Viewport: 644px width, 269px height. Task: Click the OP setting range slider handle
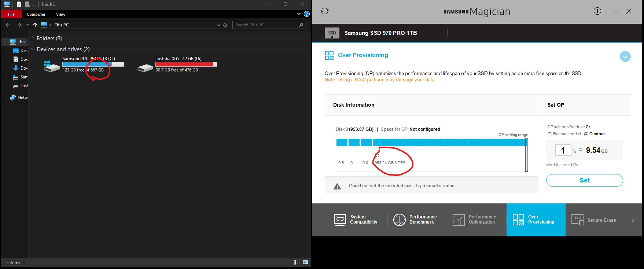pos(527,155)
